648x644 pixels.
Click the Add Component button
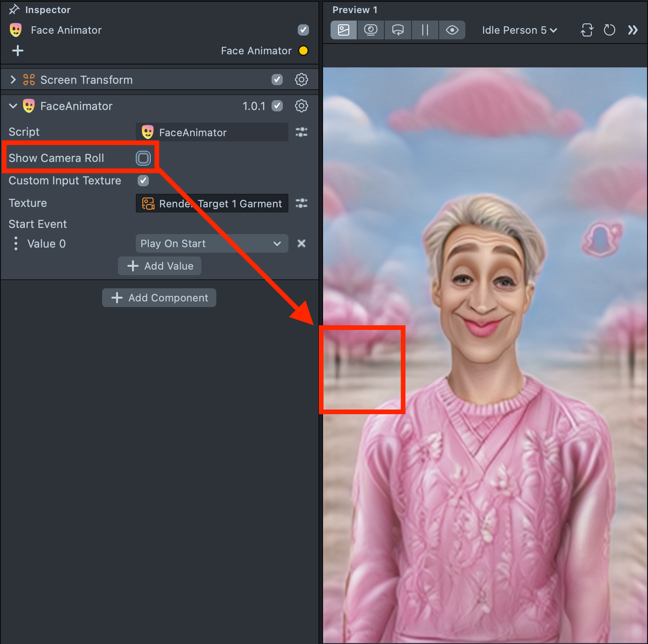pos(159,298)
